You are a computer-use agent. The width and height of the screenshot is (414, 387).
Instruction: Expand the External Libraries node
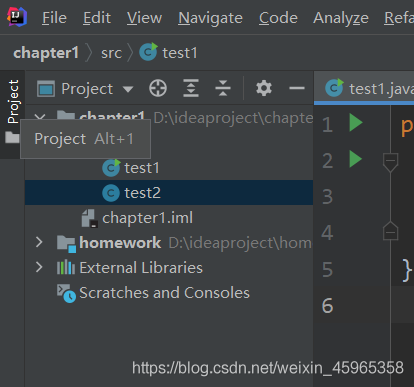(x=39, y=267)
